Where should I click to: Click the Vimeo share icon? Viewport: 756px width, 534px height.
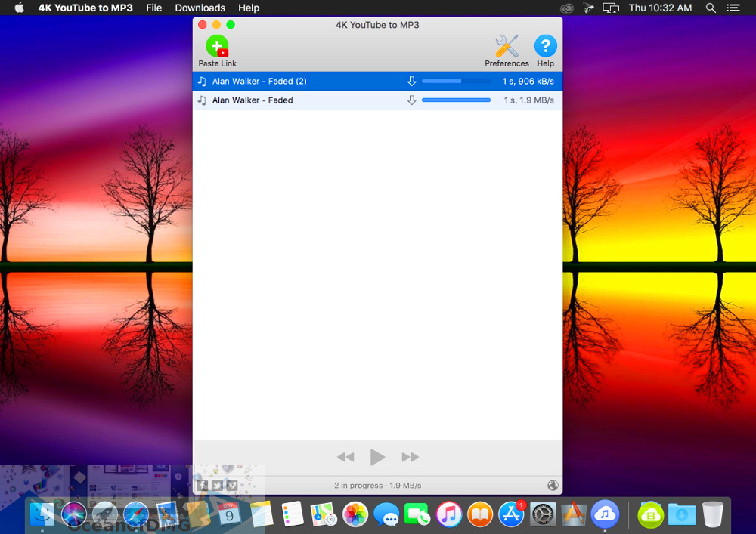tap(232, 486)
